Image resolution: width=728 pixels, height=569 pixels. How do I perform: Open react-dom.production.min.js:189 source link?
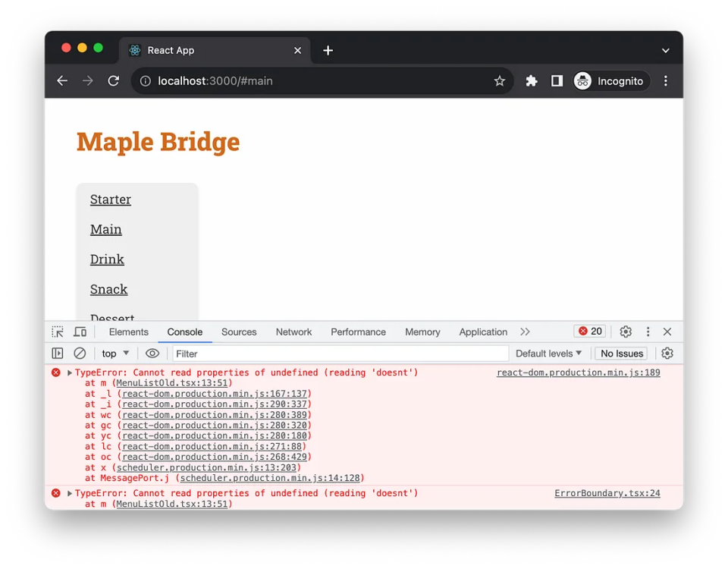click(x=578, y=373)
